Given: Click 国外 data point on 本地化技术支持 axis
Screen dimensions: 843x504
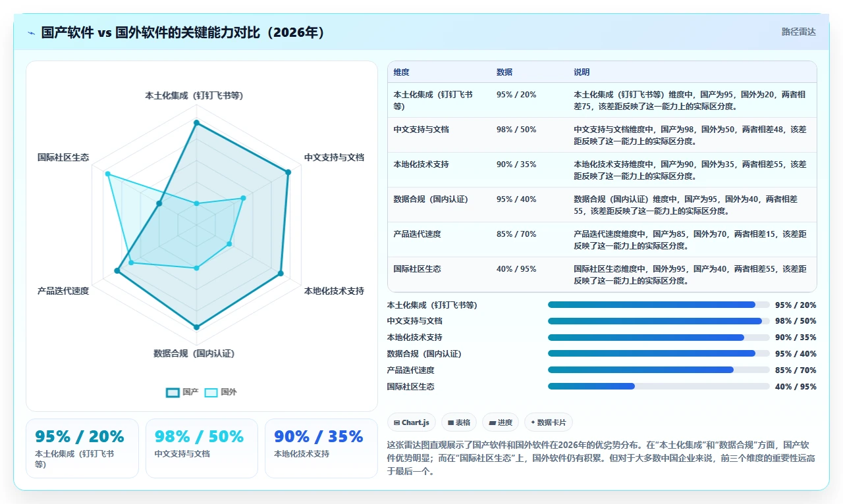Looking at the screenshot, I should pyautogui.click(x=229, y=244).
